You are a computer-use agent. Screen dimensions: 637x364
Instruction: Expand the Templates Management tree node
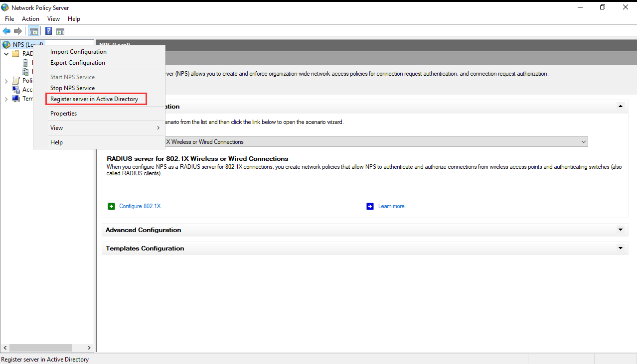coord(5,98)
